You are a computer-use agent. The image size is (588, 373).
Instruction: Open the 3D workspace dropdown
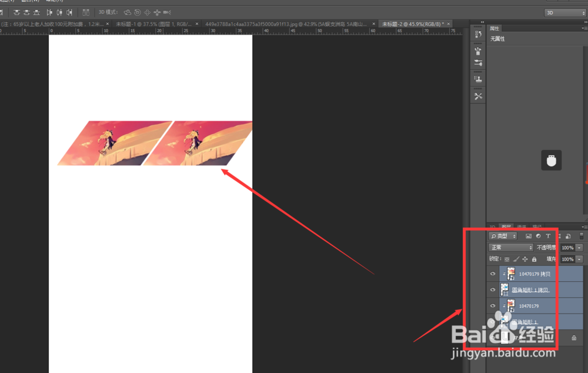[x=564, y=13]
